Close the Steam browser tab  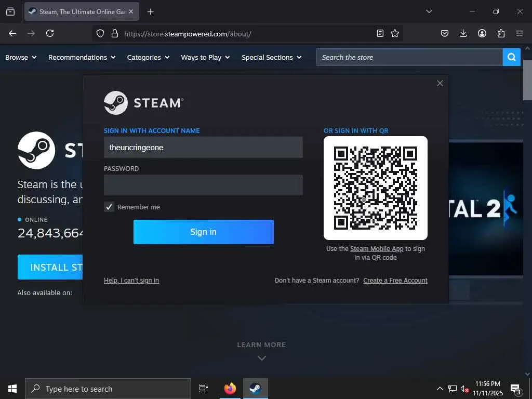coord(131,11)
